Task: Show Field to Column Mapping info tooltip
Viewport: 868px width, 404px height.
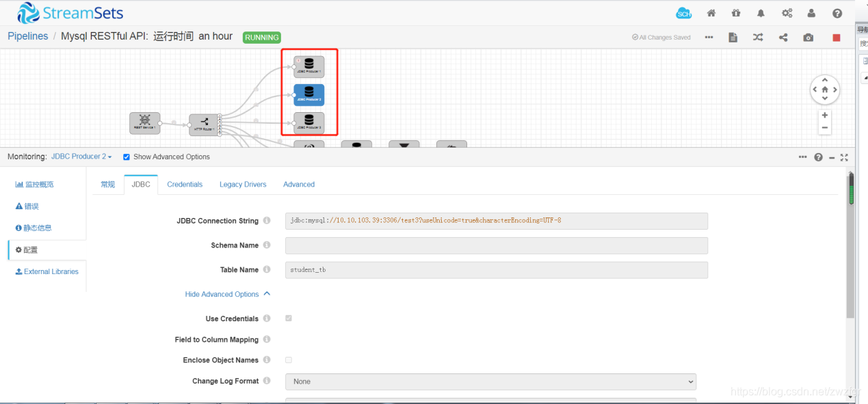Action: click(x=267, y=339)
